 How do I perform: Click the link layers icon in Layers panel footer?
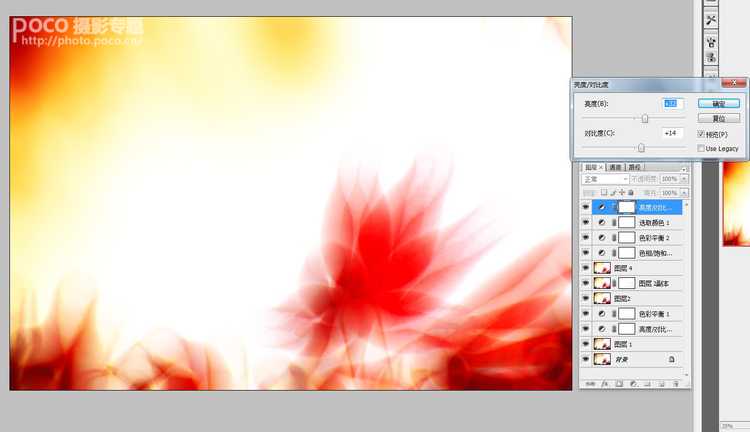(591, 384)
